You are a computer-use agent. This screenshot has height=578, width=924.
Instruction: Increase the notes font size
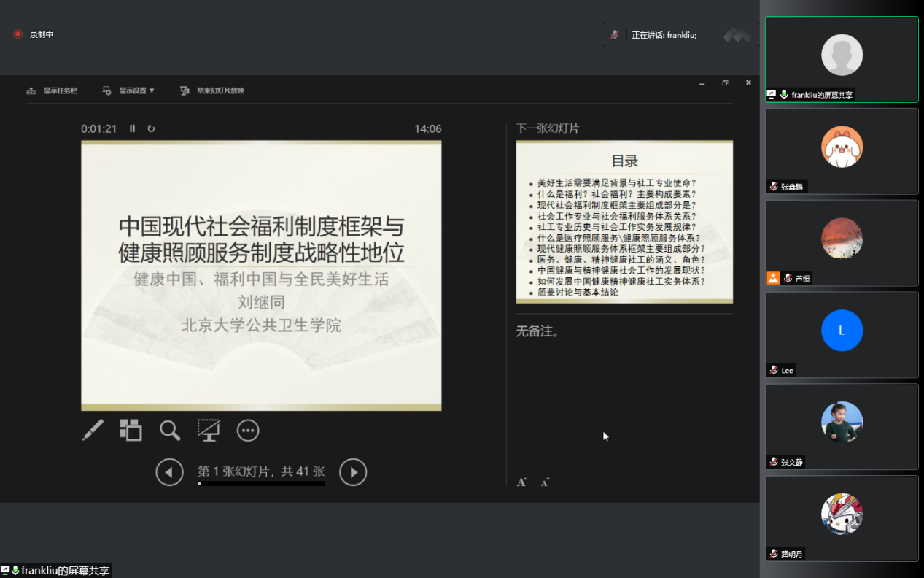(x=521, y=482)
